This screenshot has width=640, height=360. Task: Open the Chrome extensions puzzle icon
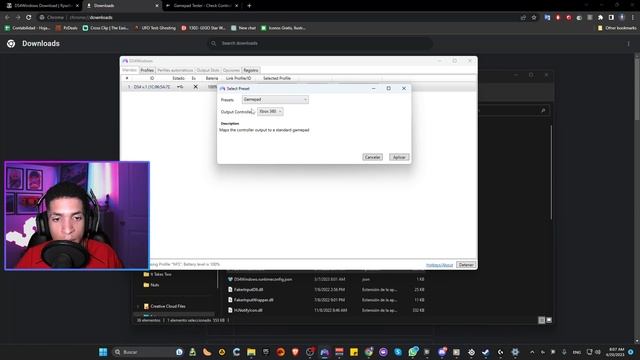(x=600, y=18)
